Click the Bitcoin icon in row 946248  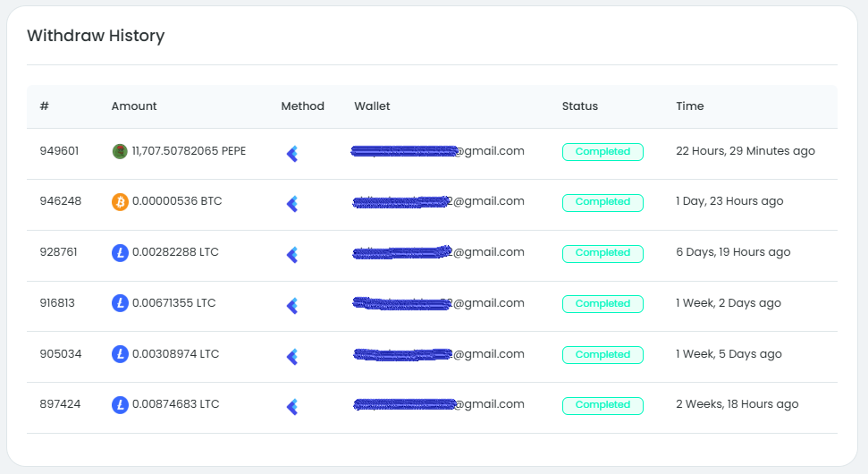pyautogui.click(x=120, y=202)
